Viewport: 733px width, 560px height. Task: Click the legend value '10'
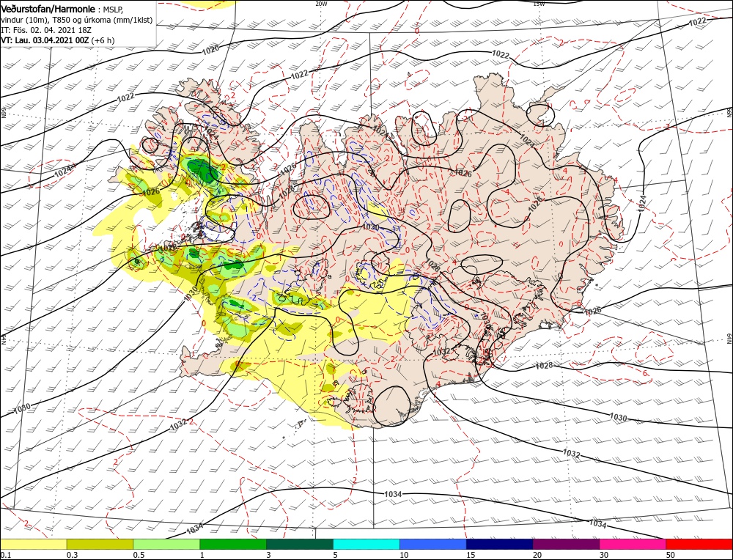click(x=404, y=555)
